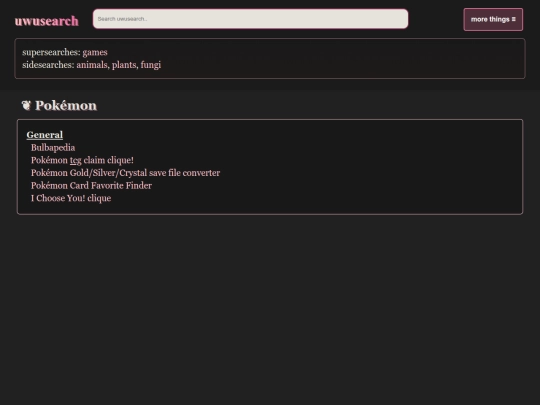Click the Pokémon page heading
540x405 pixels.
[66, 105]
